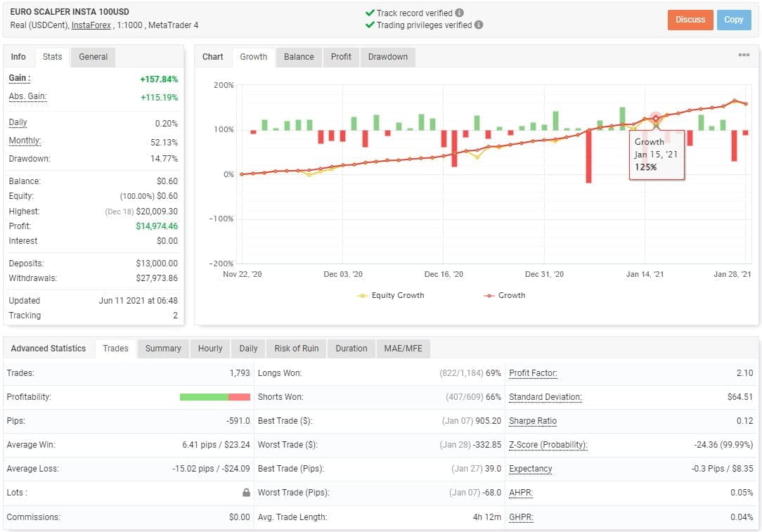The image size is (762, 532).
Task: Open the Drawdown chart tab
Action: [387, 57]
